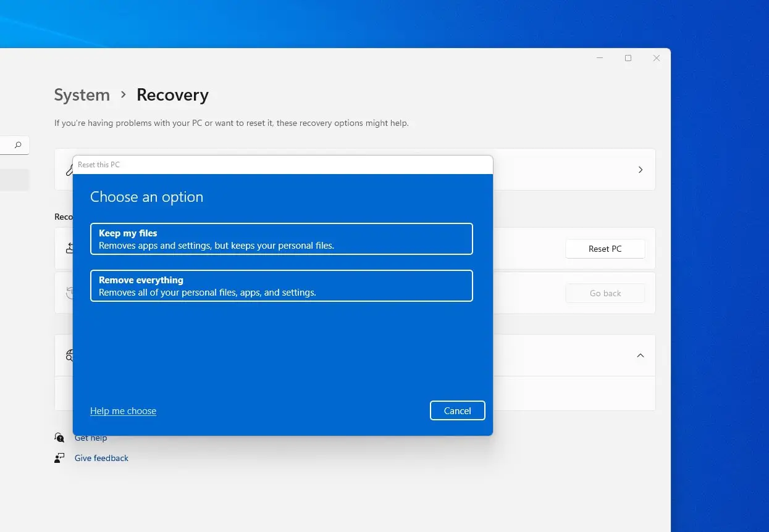Click the grayed-out Go back button
The width and height of the screenshot is (769, 532).
605,293
